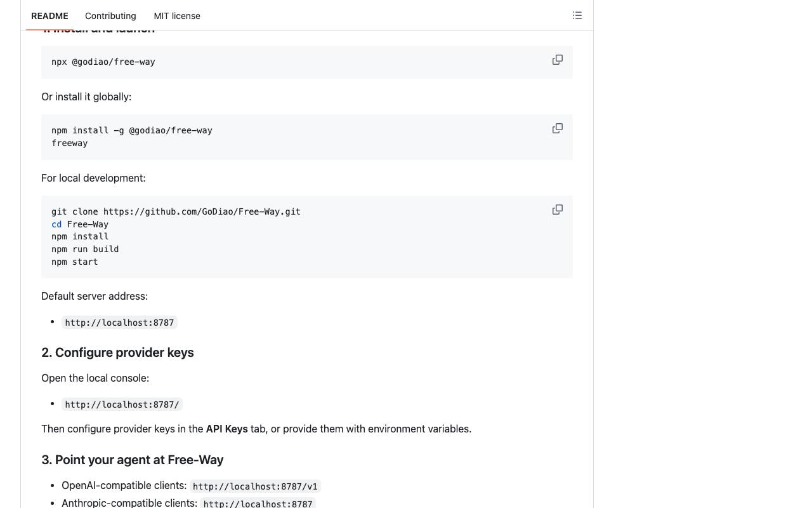Screen dimensions: 812x508
Task: Copy the git clone command block
Action: pyautogui.click(x=558, y=210)
